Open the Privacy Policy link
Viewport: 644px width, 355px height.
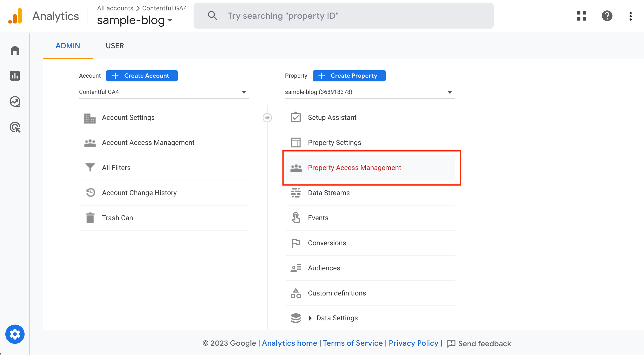(x=413, y=343)
